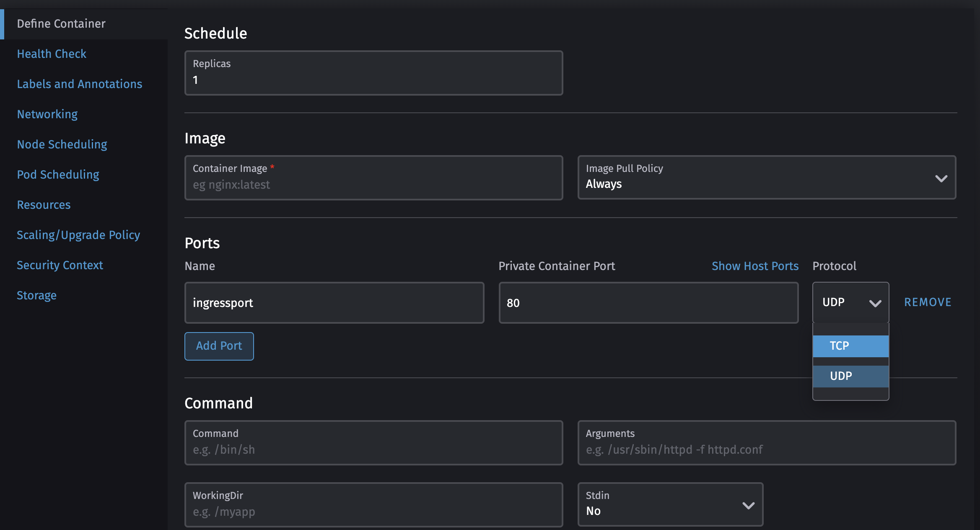Open the Networking section
The width and height of the screenshot is (980, 530).
47,114
